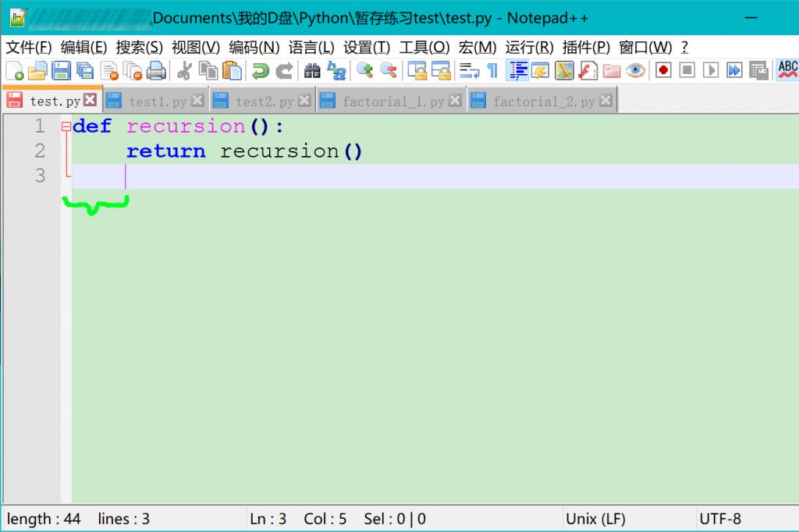Viewport: 799px width, 532px height.
Task: Toggle the indent guide toolbar icon
Action: tap(517, 70)
